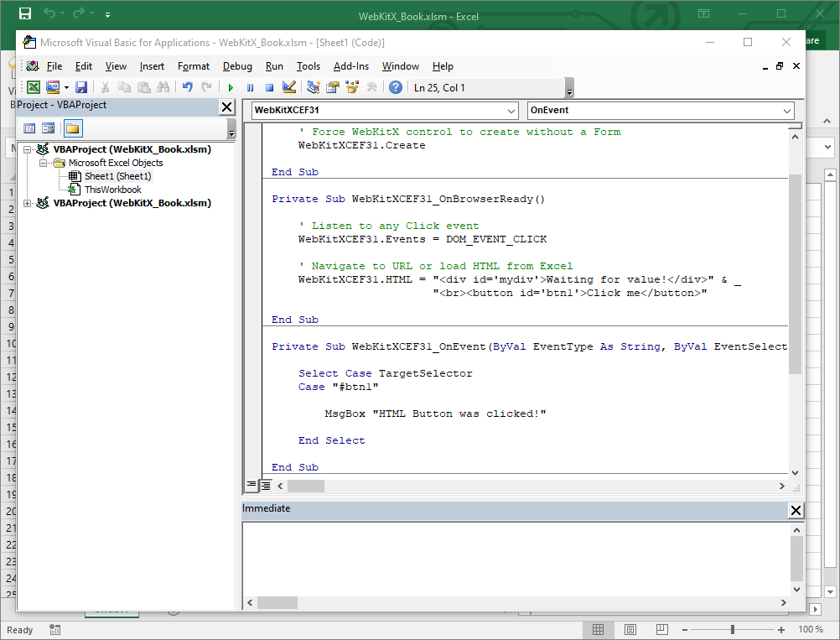Open the Object Browser toolbar icon
Image resolution: width=840 pixels, height=640 pixels.
pos(352,87)
